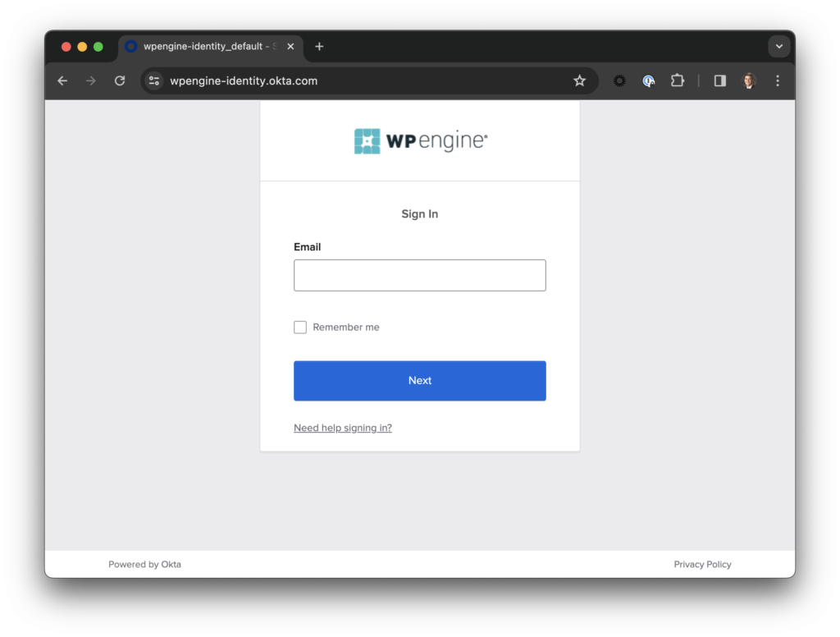Click the WP Engine logo
Viewport: 840px width, 637px height.
pyautogui.click(x=421, y=141)
